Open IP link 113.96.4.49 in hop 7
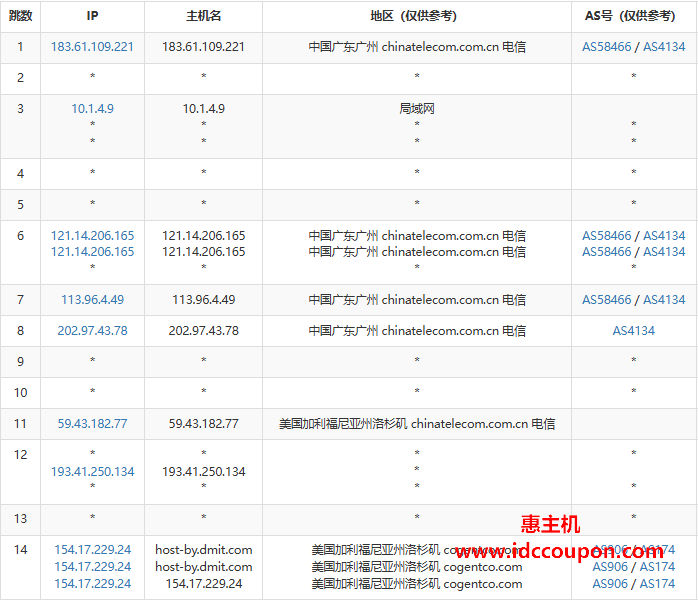Screen dimensions: 698x601 [92, 300]
